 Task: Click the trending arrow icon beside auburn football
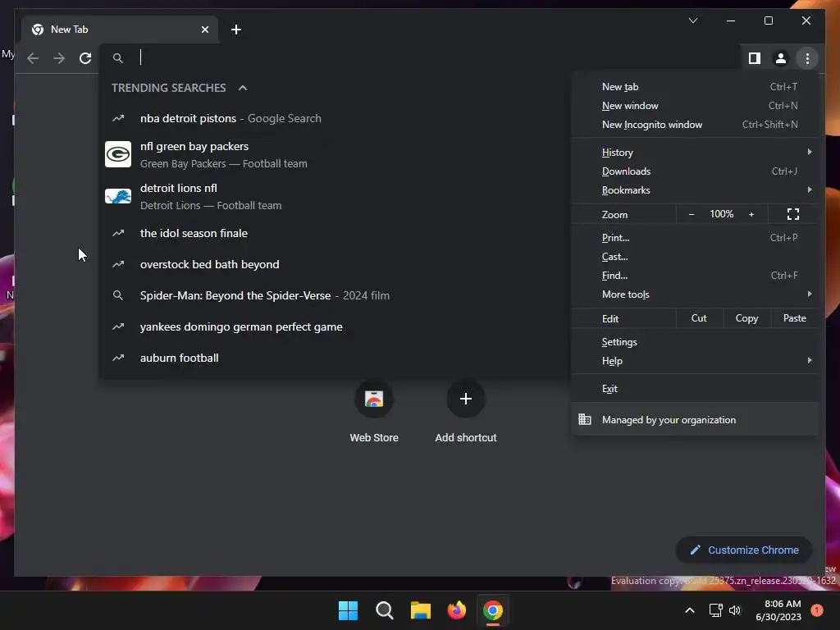point(118,358)
